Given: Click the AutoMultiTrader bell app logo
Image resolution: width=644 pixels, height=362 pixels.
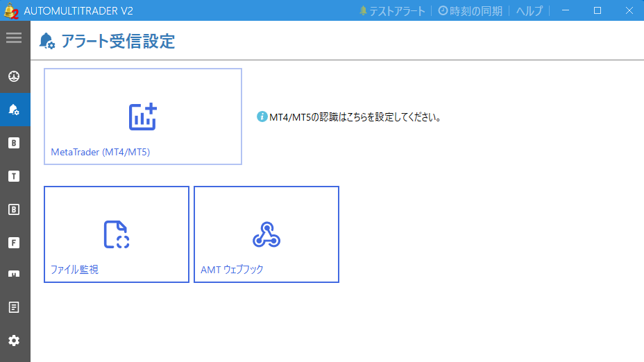Looking at the screenshot, I should pos(11,11).
